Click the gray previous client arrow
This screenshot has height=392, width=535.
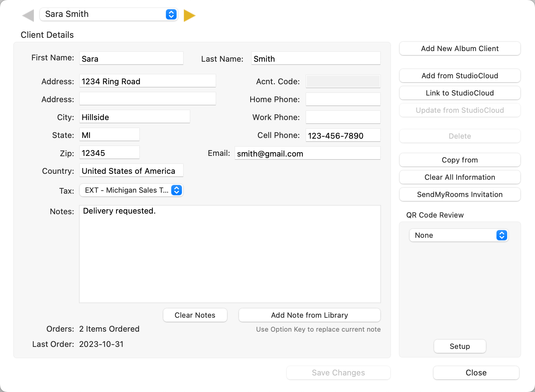click(28, 15)
